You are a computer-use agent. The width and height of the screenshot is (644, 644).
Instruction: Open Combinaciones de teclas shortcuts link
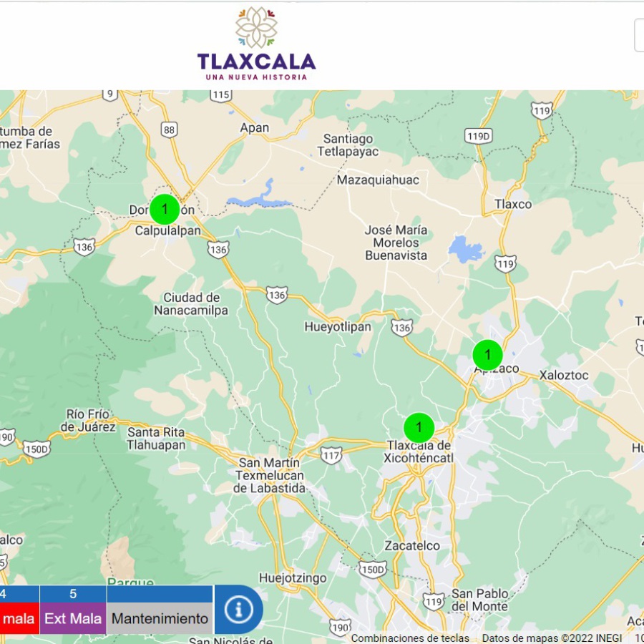point(410,638)
